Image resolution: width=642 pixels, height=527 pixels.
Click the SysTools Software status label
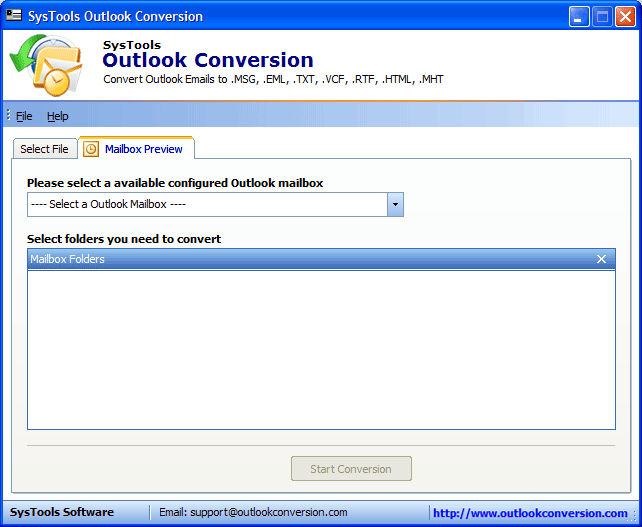62,512
